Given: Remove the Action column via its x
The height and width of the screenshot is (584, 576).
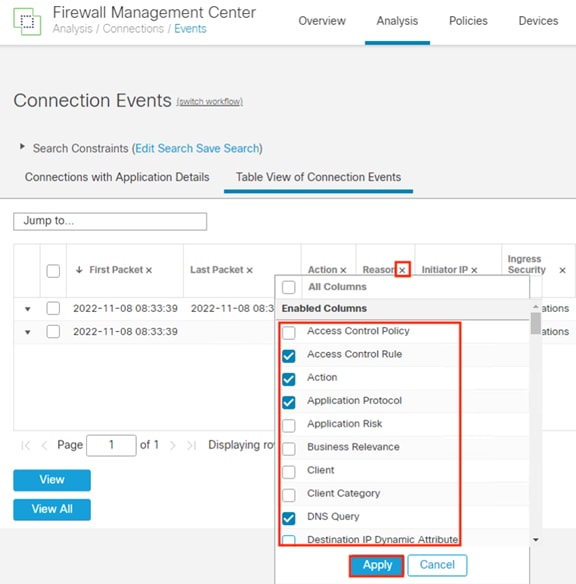Looking at the screenshot, I should tap(343, 270).
